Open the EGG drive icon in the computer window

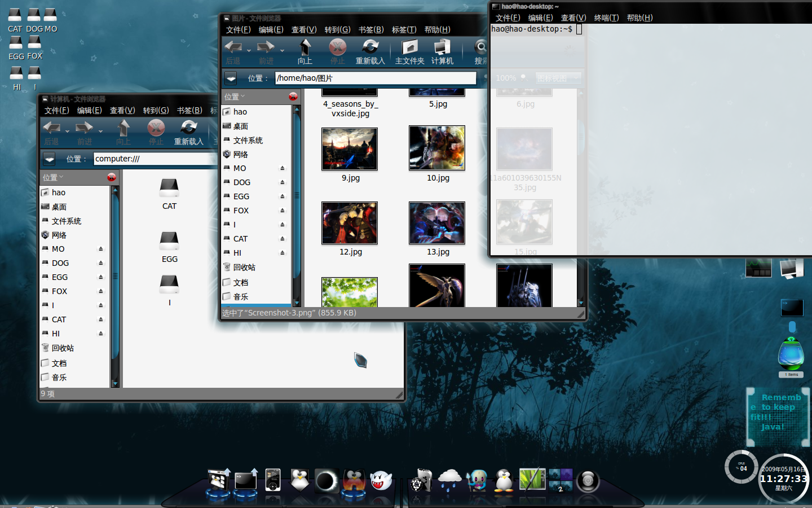click(169, 240)
